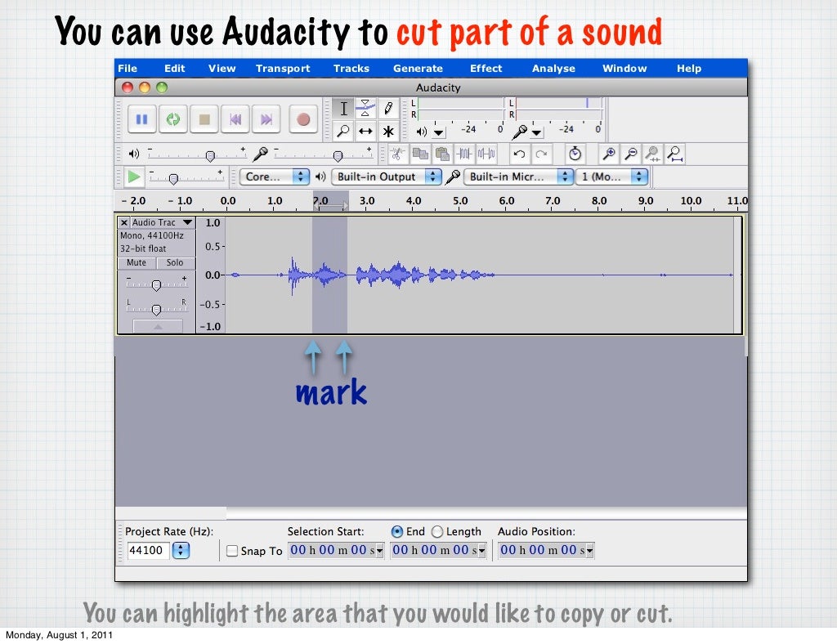This screenshot has height=644, width=837.
Task: Select the Length radio button
Action: coord(437,531)
